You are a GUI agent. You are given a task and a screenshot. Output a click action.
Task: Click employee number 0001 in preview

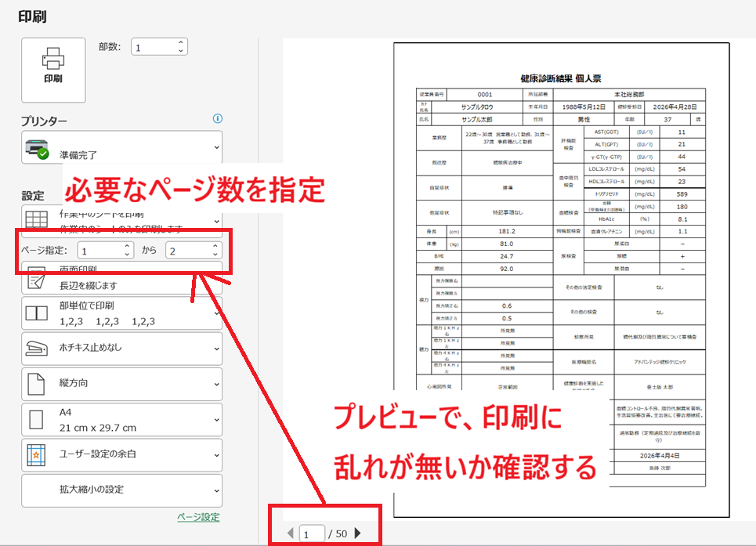485,95
